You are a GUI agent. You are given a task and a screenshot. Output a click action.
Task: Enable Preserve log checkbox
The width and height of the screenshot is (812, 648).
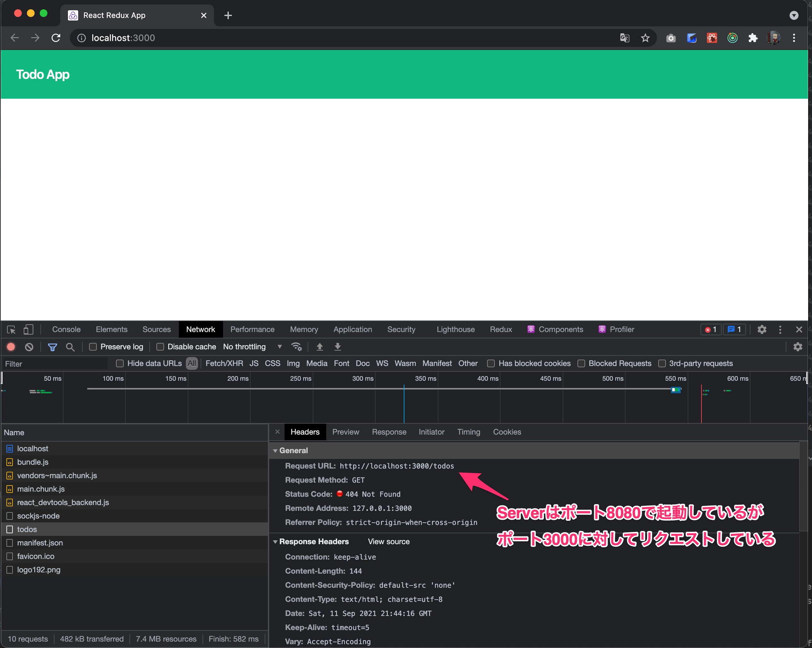(93, 347)
